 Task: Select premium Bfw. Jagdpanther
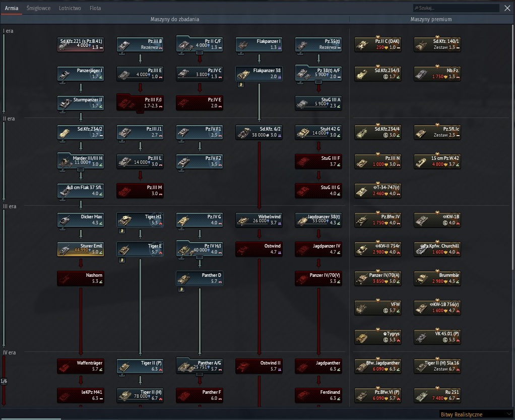coord(378,366)
